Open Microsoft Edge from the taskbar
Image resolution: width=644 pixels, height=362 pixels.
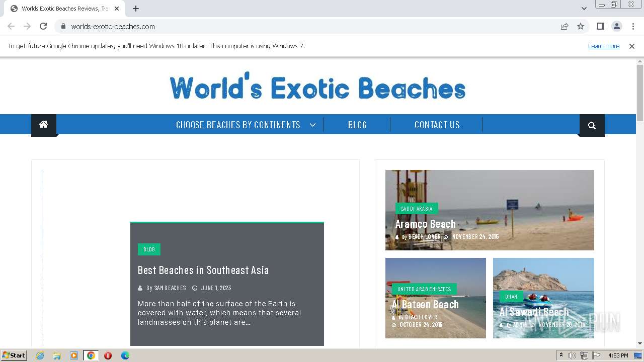(125, 355)
